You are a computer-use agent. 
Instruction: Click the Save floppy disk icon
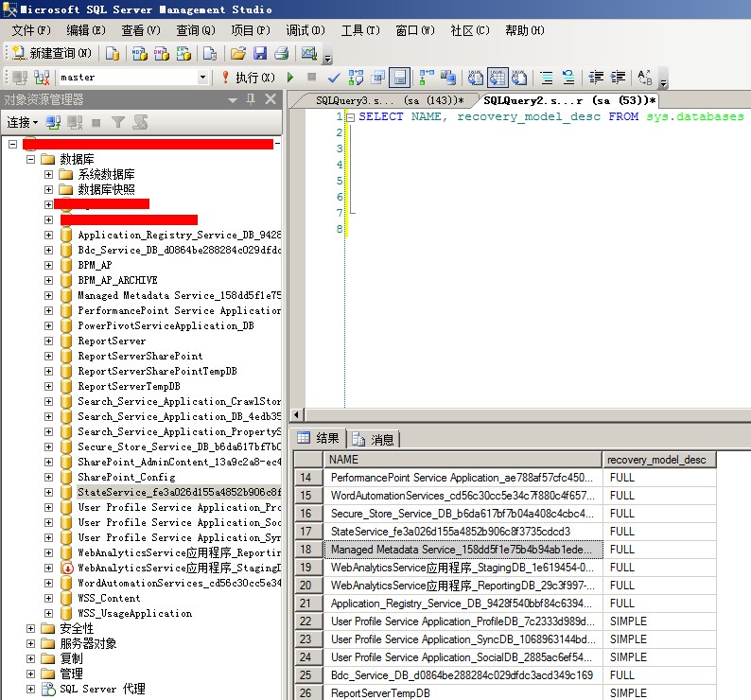pos(260,53)
